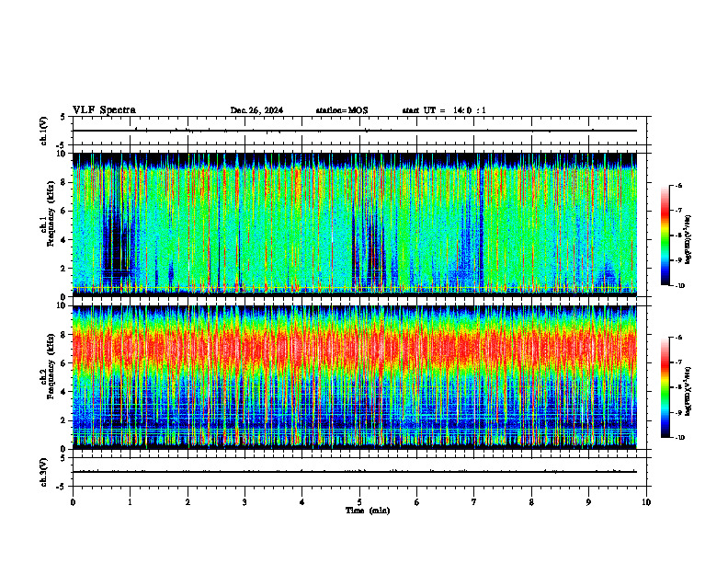Click the time axis tick label "5"

pos(359,502)
